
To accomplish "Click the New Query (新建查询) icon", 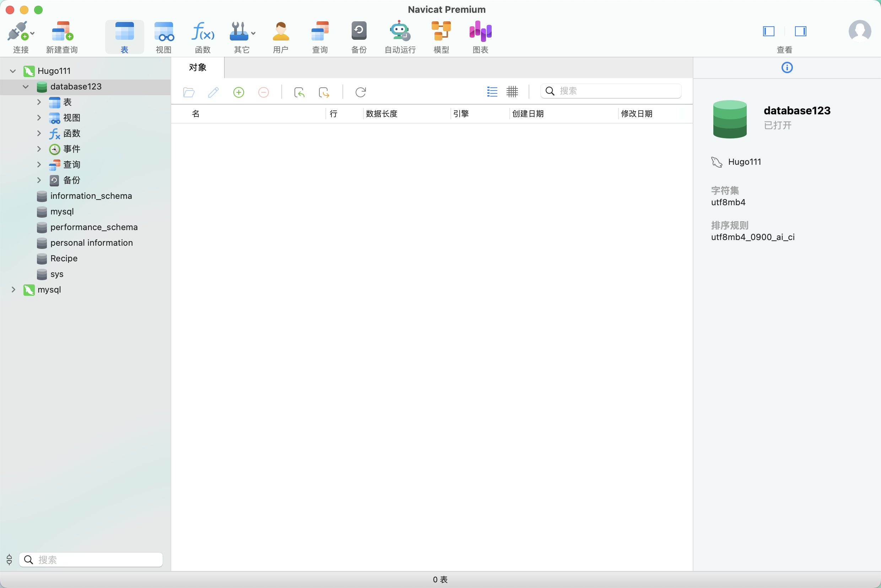I will tap(62, 32).
